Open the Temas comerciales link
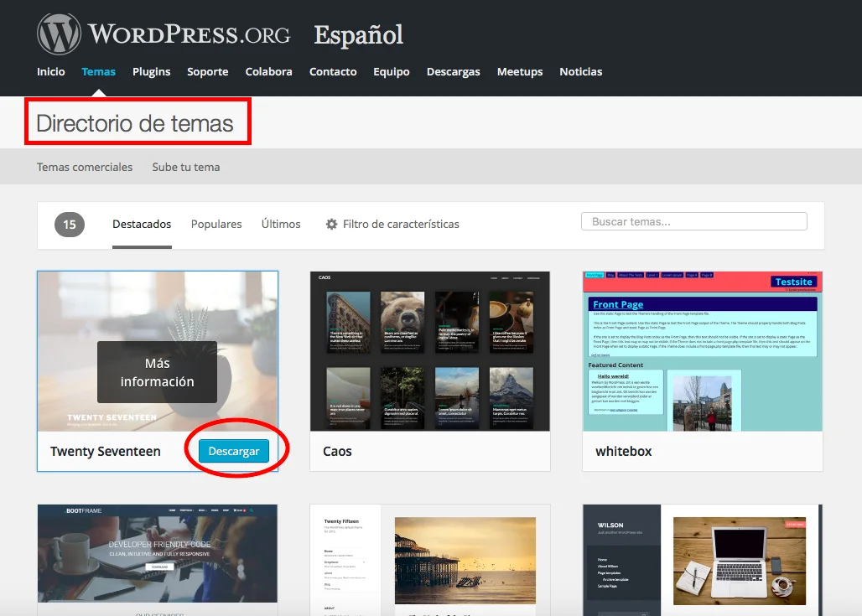Image resolution: width=862 pixels, height=616 pixels. (x=85, y=167)
